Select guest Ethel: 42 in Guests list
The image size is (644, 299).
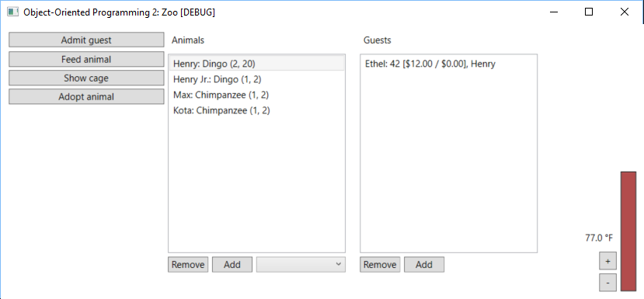pyautogui.click(x=448, y=64)
